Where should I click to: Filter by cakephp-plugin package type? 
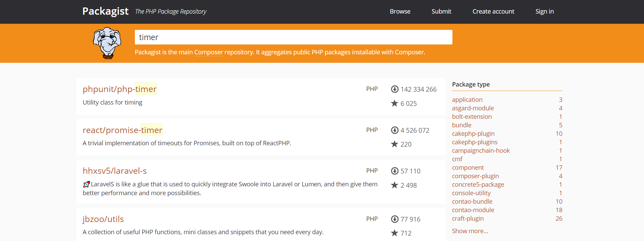(x=473, y=134)
